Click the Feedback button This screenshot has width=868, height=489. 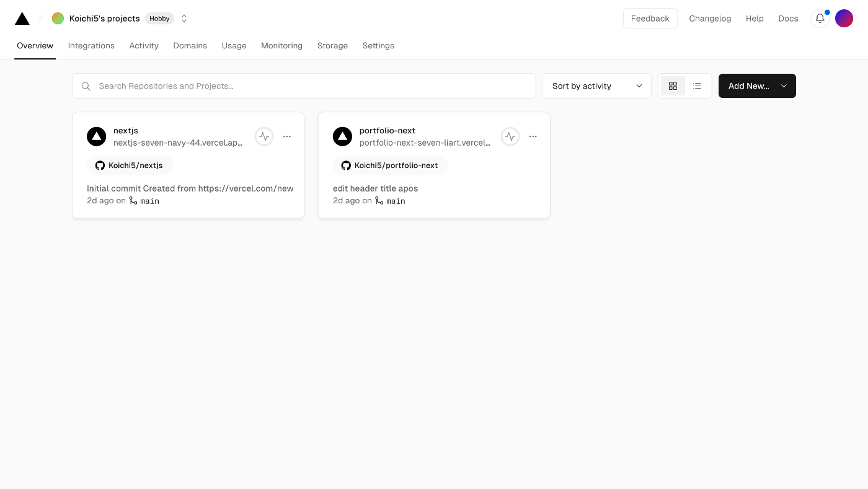tap(650, 19)
